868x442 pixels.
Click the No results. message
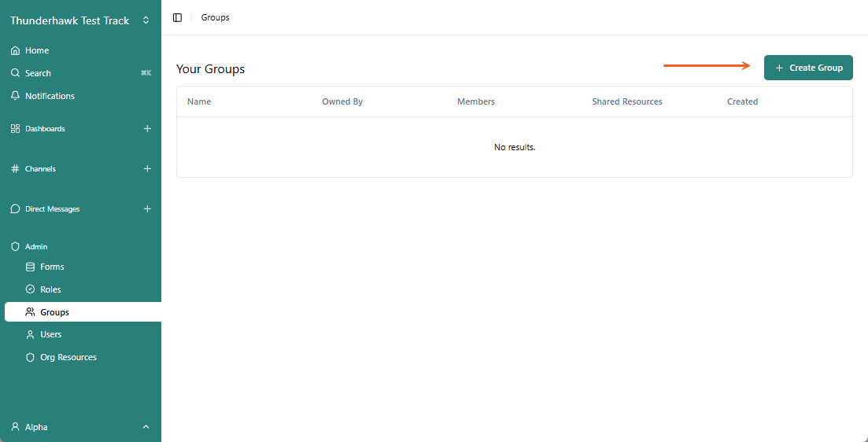pos(515,147)
